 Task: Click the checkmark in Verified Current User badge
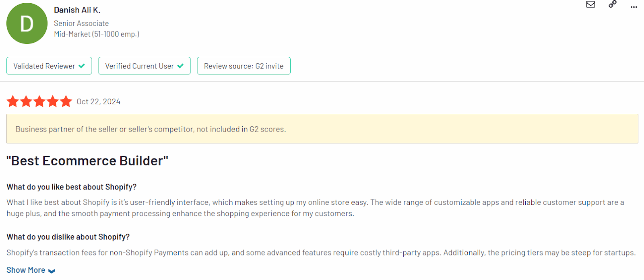(180, 66)
